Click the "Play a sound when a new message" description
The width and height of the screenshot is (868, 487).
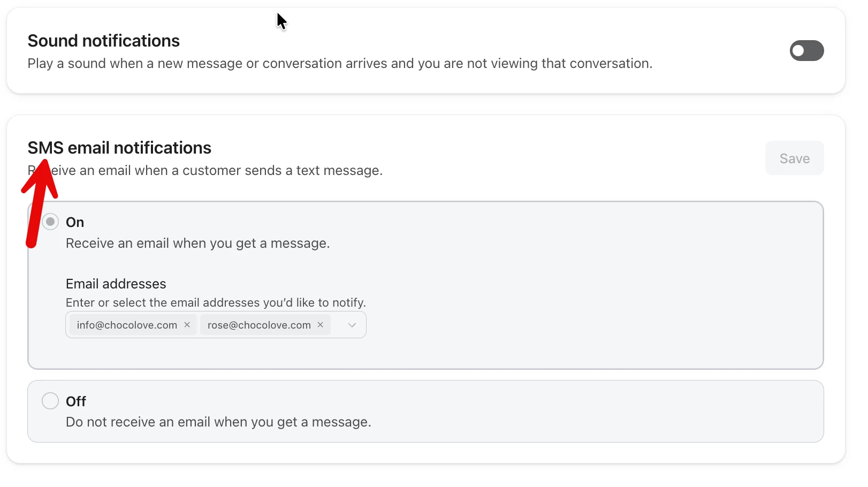coord(340,64)
